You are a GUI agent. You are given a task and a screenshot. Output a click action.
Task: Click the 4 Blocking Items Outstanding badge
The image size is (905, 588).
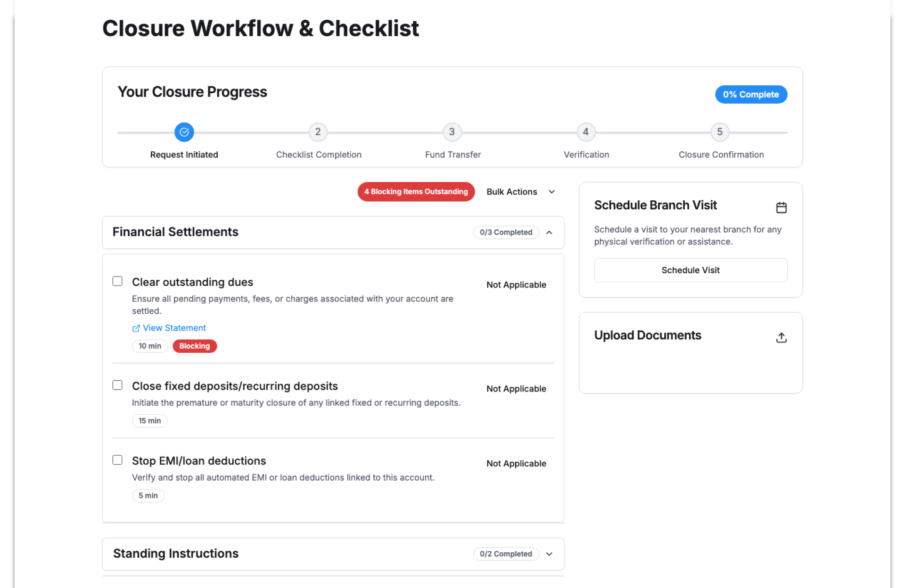point(416,192)
